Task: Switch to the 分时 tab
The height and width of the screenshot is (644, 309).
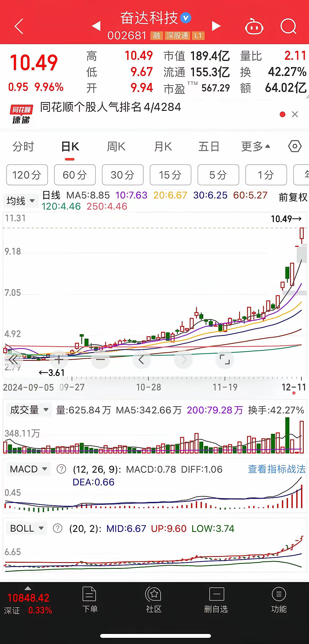Action: [x=23, y=147]
